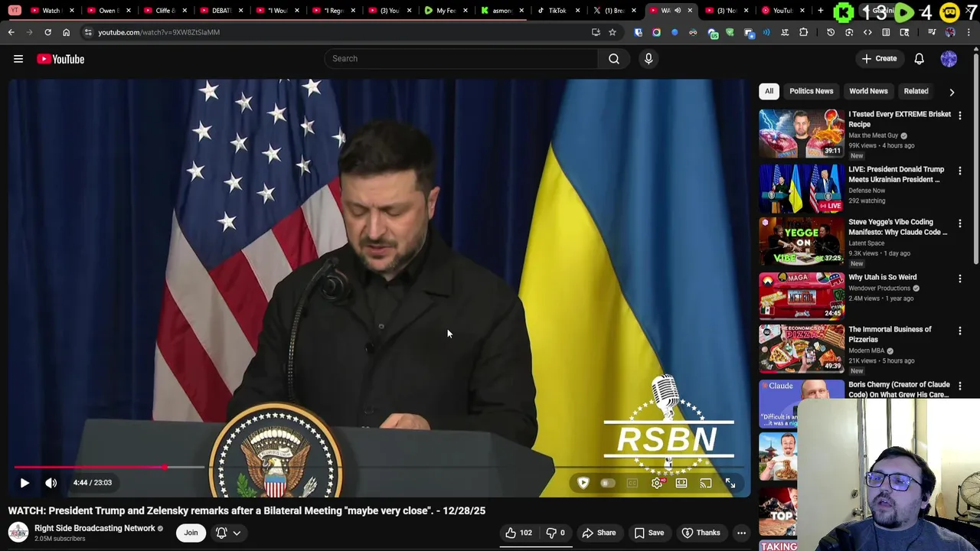Mute the playing tab via speaker icon

point(678,11)
